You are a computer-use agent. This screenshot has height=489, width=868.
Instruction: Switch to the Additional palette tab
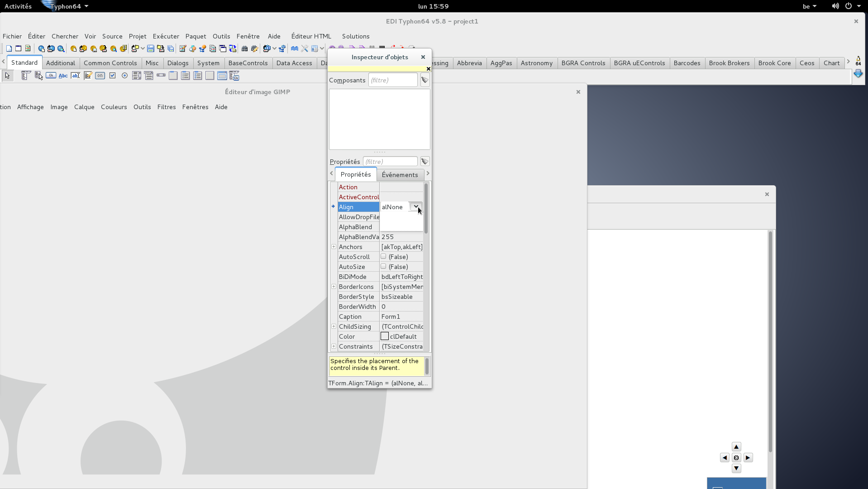pyautogui.click(x=61, y=63)
